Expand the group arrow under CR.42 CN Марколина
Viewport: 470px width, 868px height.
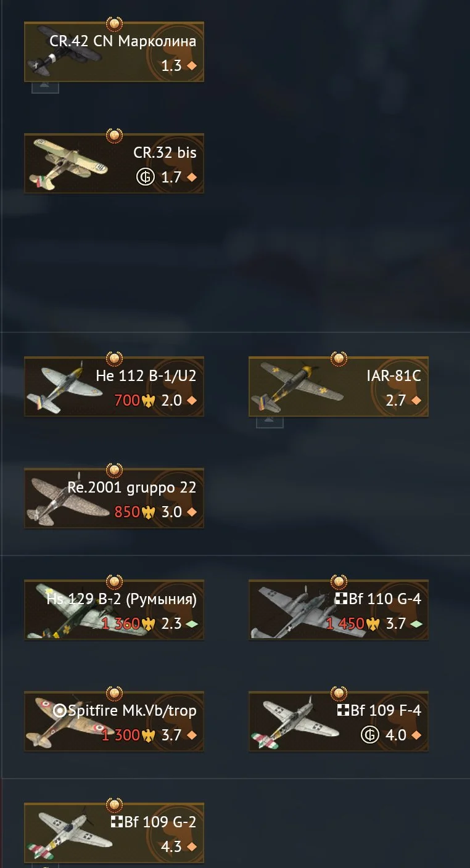(x=45, y=87)
